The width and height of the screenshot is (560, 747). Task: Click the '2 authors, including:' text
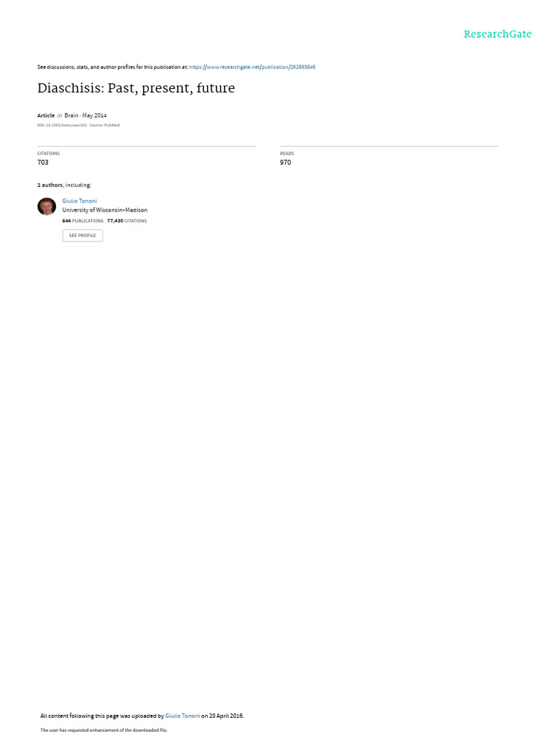[64, 185]
